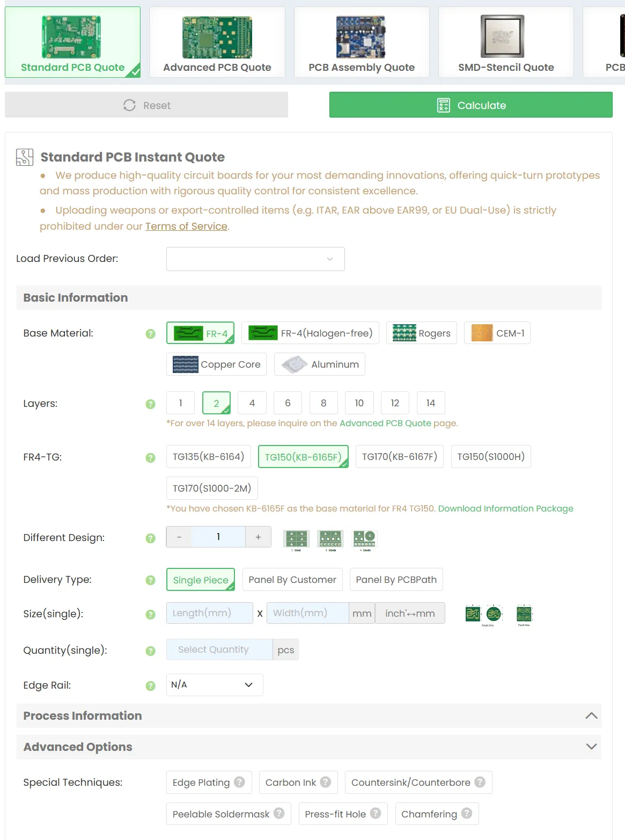This screenshot has height=840, width=625.
Task: Select TG170(KB-6167F) for FR4-TG
Action: [399, 457]
